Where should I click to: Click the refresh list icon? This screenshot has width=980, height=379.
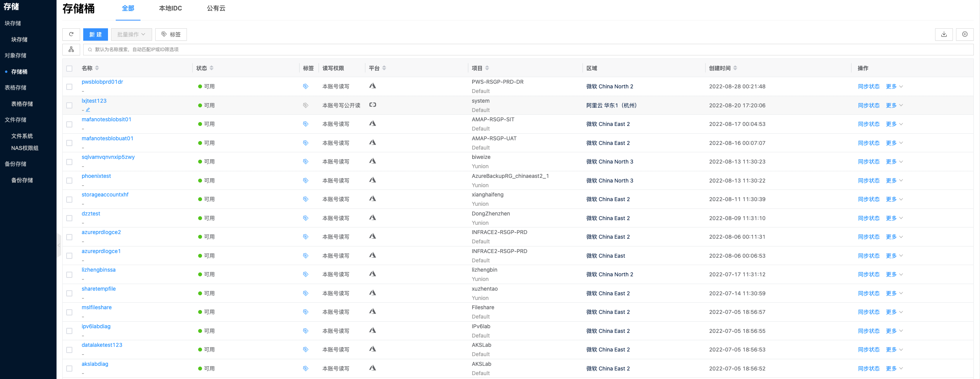coord(71,34)
